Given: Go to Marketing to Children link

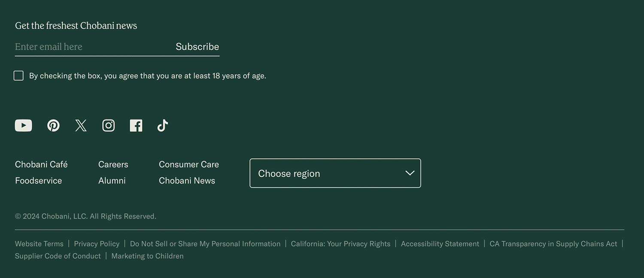Looking at the screenshot, I should pos(147,256).
